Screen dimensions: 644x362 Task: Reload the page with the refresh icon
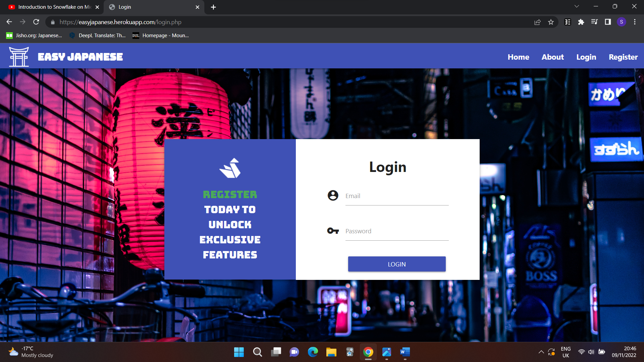pos(36,22)
